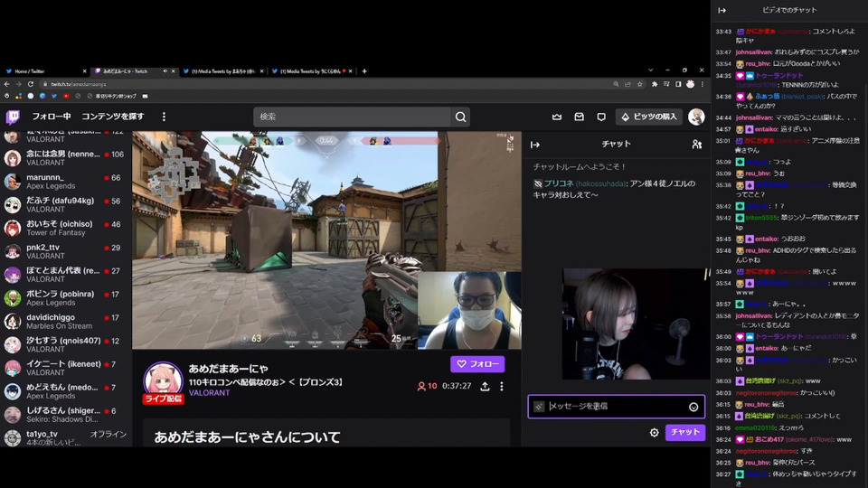The height and width of the screenshot is (488, 868).
Task: Open the whispers speech bubble icon
Action: (601, 117)
